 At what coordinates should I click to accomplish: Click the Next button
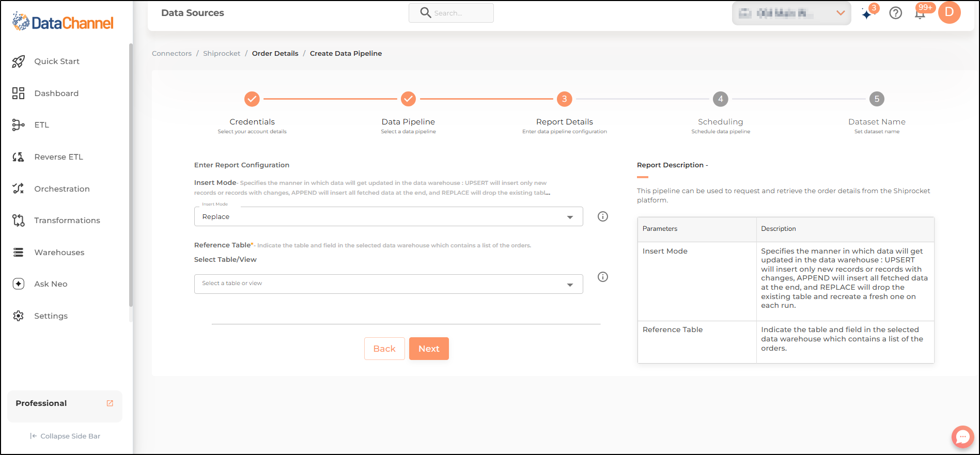429,349
